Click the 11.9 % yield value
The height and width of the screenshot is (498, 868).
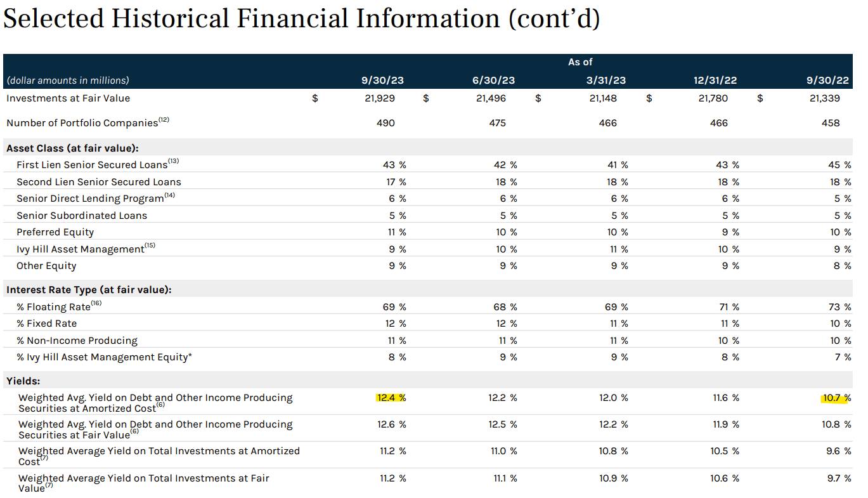pos(725,424)
